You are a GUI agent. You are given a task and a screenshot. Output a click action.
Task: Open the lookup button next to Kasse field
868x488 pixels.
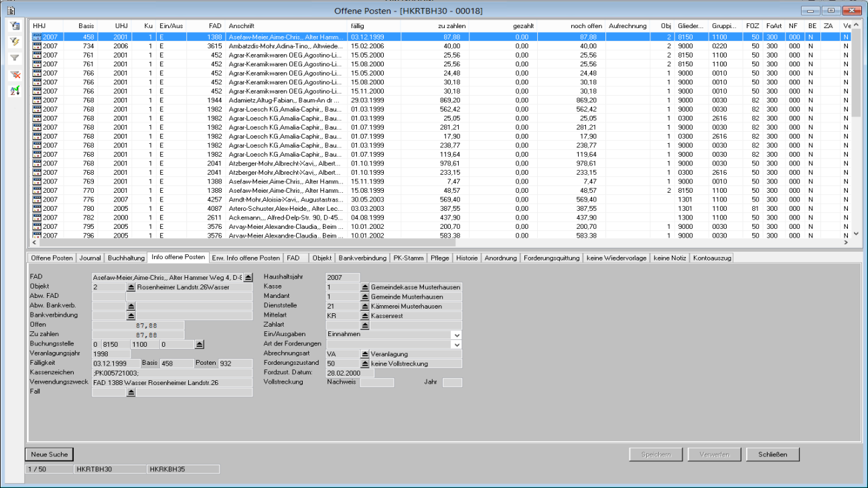click(x=365, y=287)
